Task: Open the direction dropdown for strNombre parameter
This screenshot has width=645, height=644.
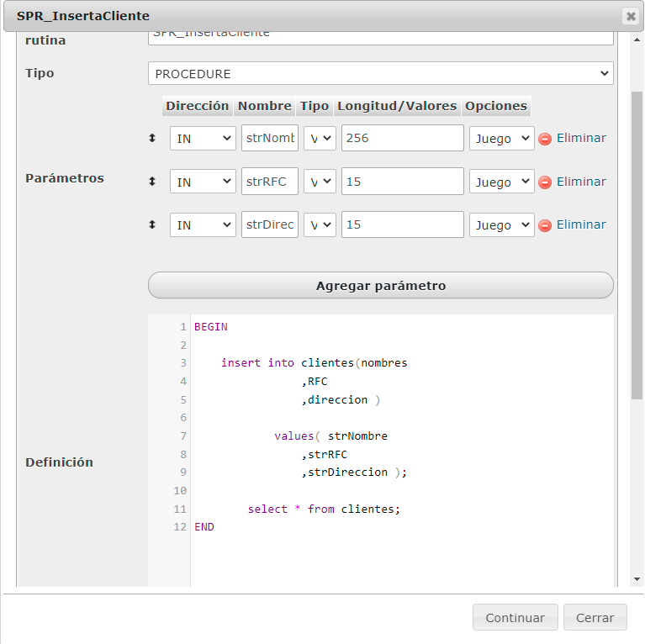Action: point(203,139)
